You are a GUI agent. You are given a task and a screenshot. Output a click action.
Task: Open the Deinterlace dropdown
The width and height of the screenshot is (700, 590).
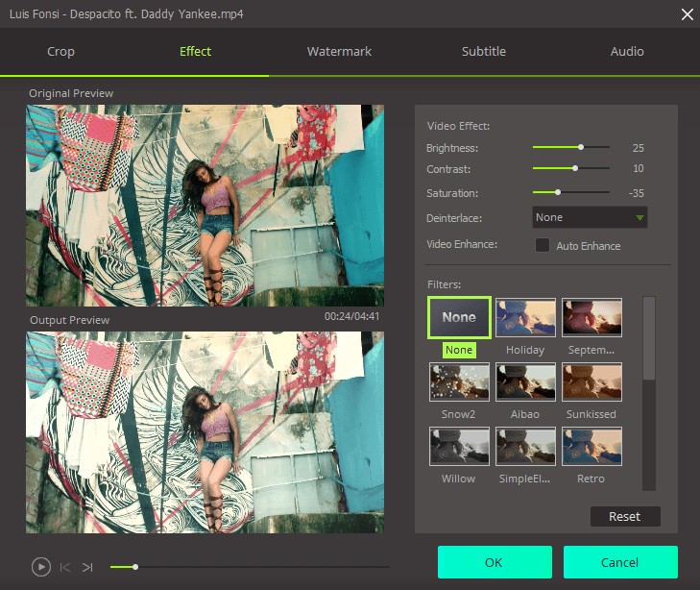pos(590,217)
